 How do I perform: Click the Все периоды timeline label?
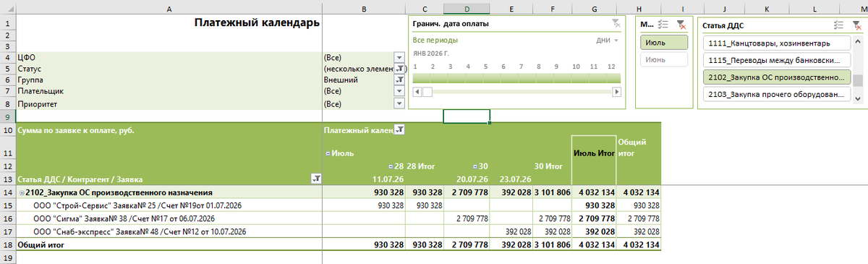coord(435,41)
